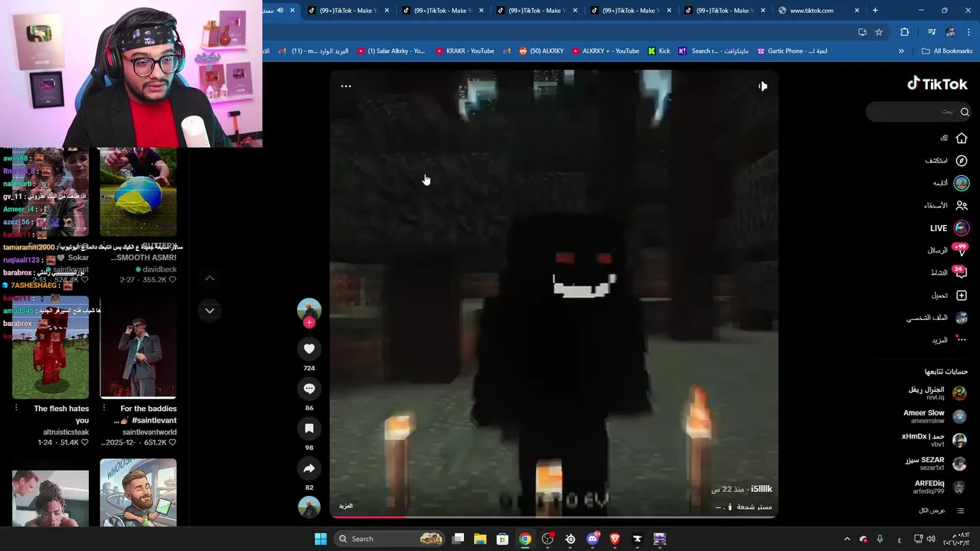The width and height of the screenshot is (980, 551).
Task: Click the taskbar Search box
Action: click(x=390, y=539)
